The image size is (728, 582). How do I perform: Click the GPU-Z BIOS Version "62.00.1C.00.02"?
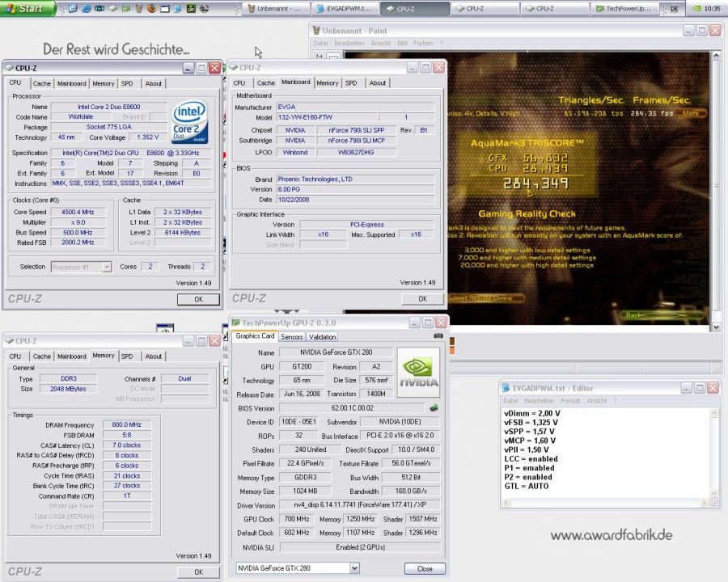(353, 408)
